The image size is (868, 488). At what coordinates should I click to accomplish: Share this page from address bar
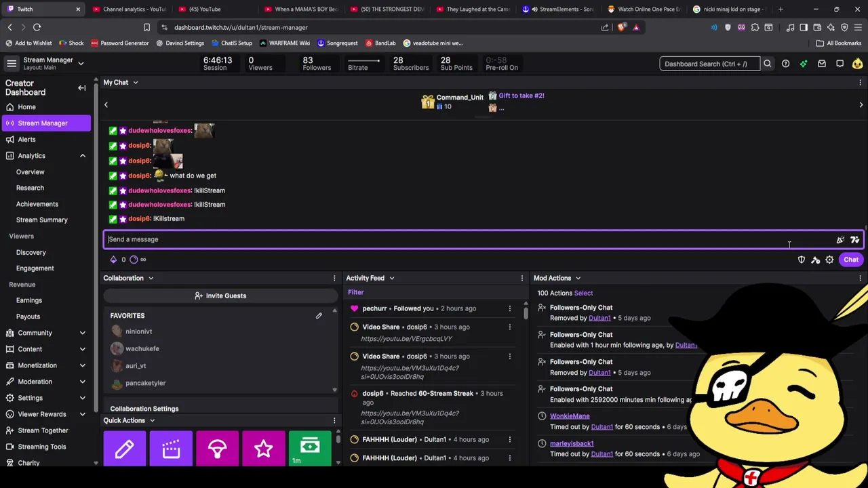[x=605, y=27]
